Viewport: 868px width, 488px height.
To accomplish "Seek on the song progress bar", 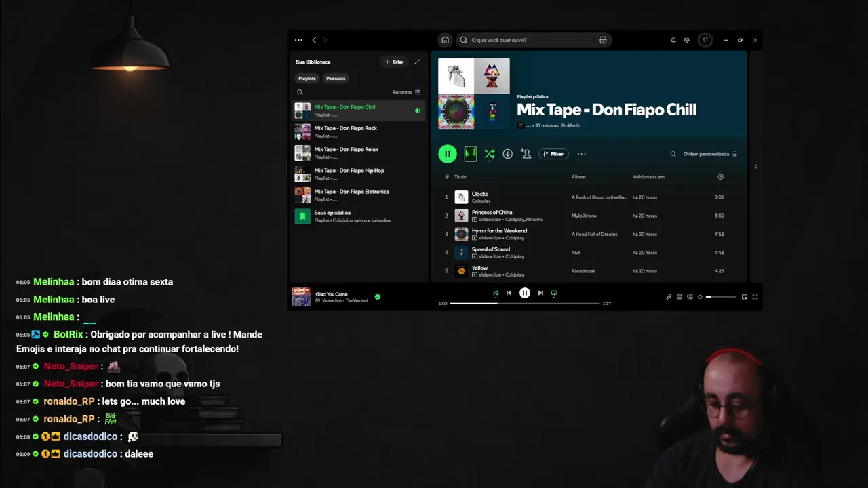I will click(x=525, y=304).
